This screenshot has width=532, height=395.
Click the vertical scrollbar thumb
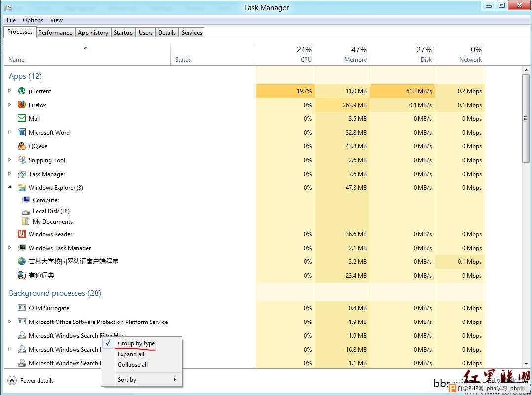pos(526,118)
